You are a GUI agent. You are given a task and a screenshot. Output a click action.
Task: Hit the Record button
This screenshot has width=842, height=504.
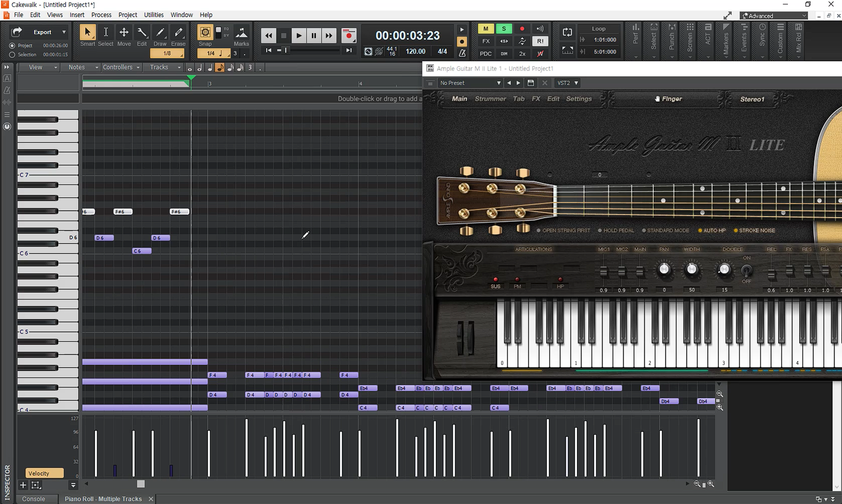(349, 36)
